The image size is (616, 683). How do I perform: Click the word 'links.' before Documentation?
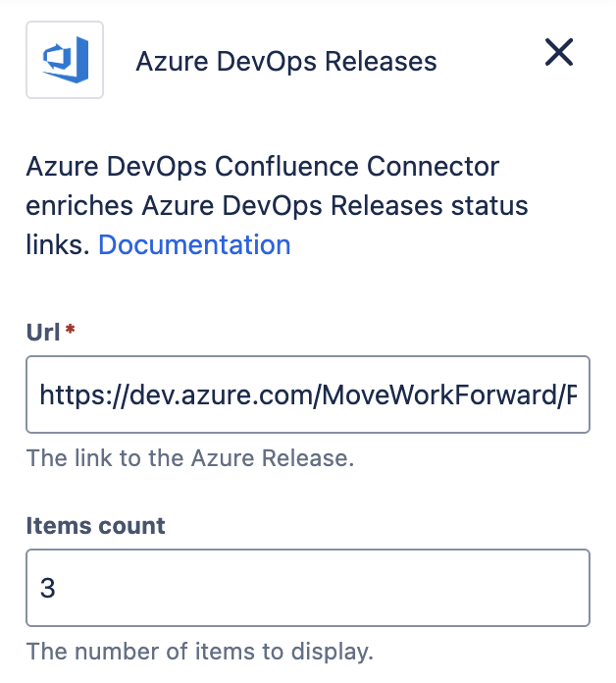[x=58, y=244]
